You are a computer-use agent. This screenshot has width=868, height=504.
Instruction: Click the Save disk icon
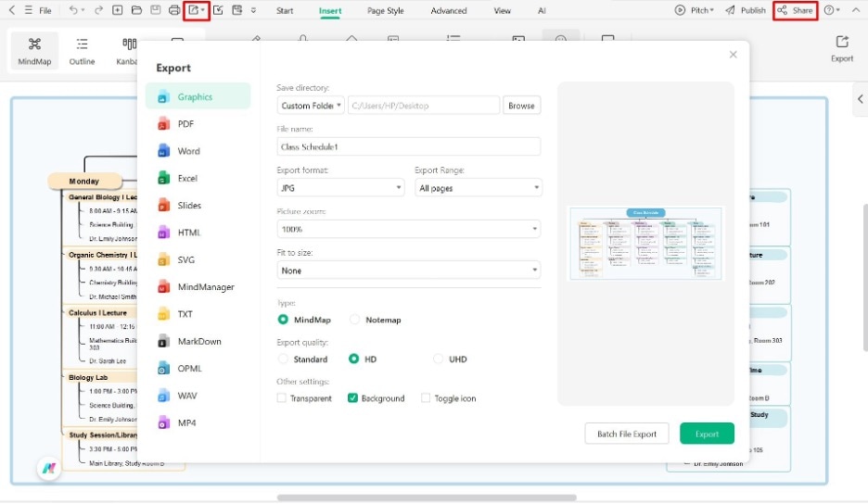tap(156, 10)
